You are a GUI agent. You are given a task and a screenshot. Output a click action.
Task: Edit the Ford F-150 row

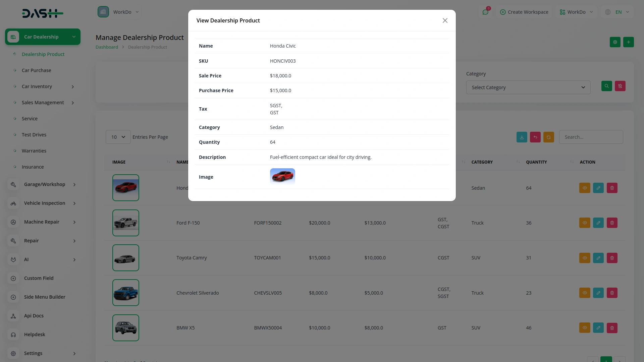tap(598, 223)
